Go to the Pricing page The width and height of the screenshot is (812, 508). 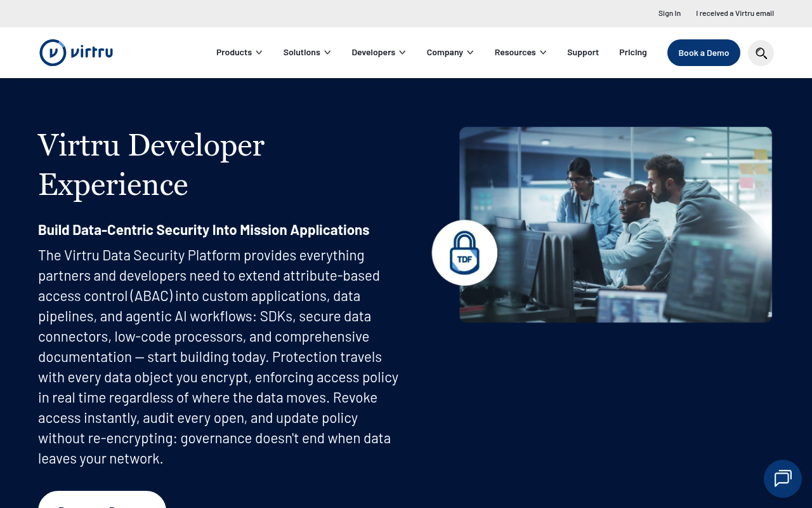point(633,53)
